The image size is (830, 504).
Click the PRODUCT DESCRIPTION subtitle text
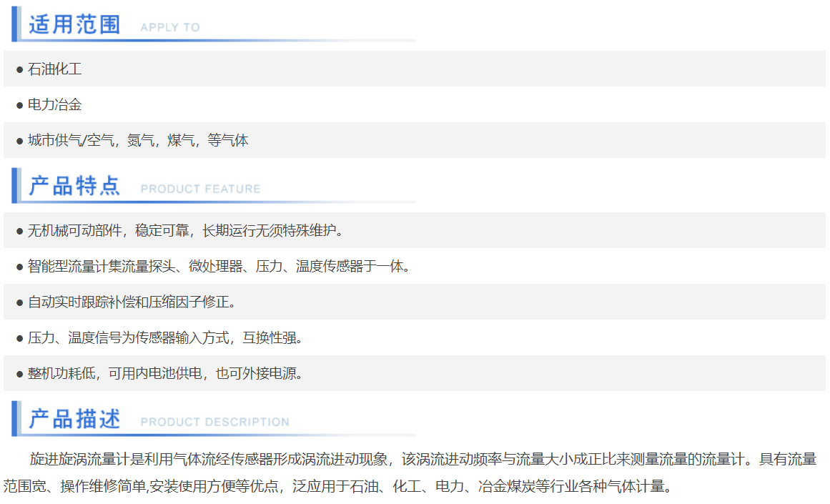(214, 423)
